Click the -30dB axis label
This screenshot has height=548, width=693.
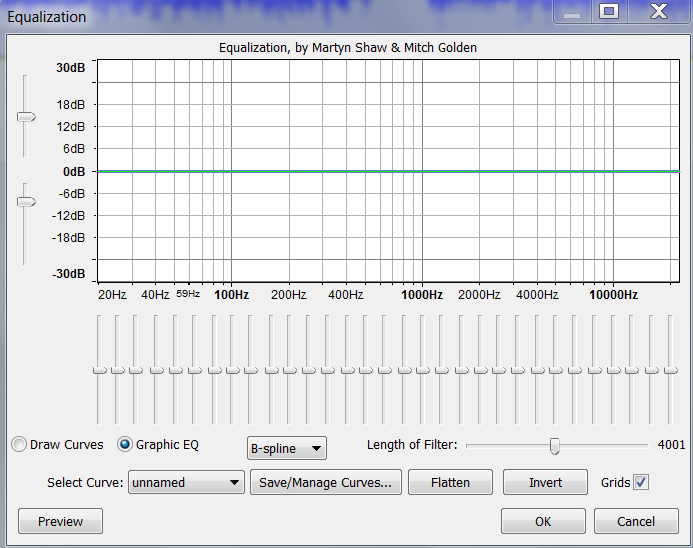[x=69, y=274]
